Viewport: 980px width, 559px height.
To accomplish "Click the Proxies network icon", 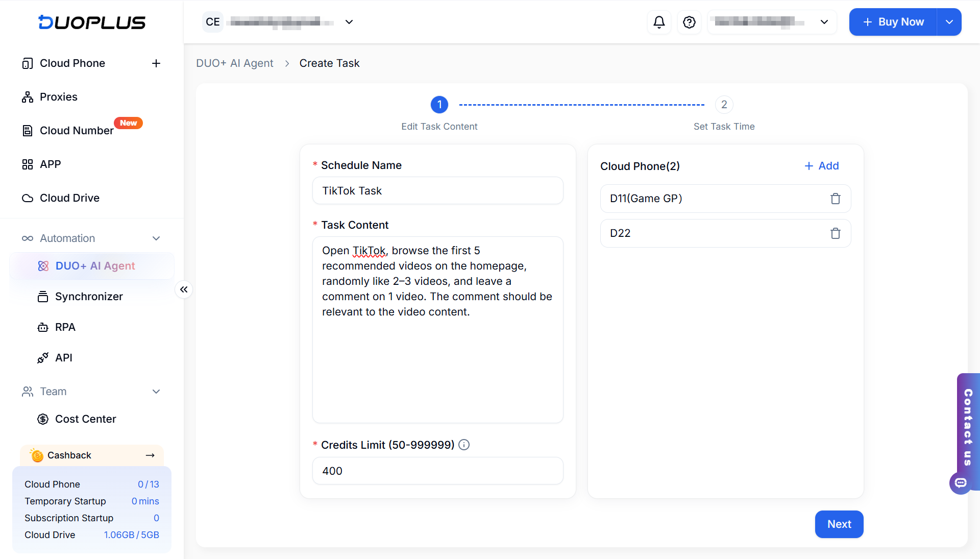I will tap(28, 97).
